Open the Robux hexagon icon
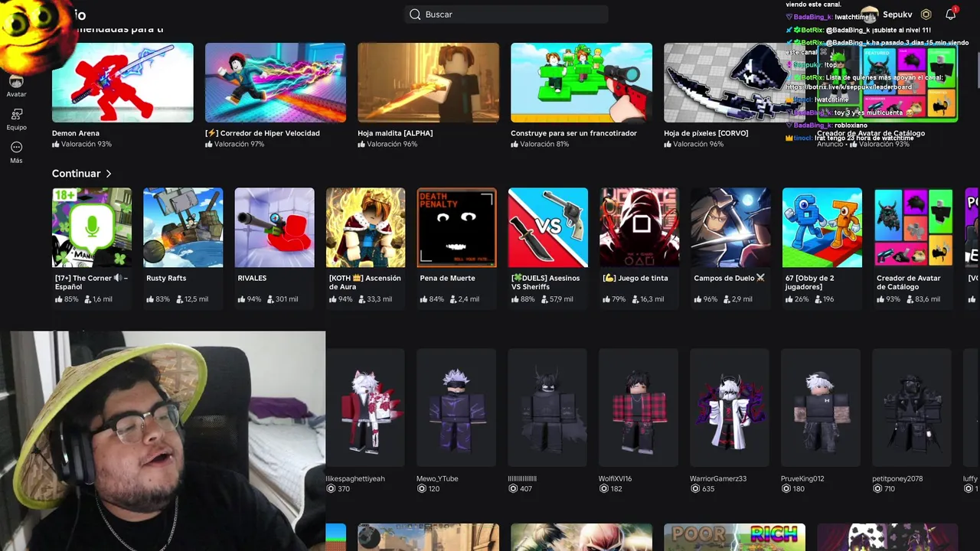 [x=926, y=15]
